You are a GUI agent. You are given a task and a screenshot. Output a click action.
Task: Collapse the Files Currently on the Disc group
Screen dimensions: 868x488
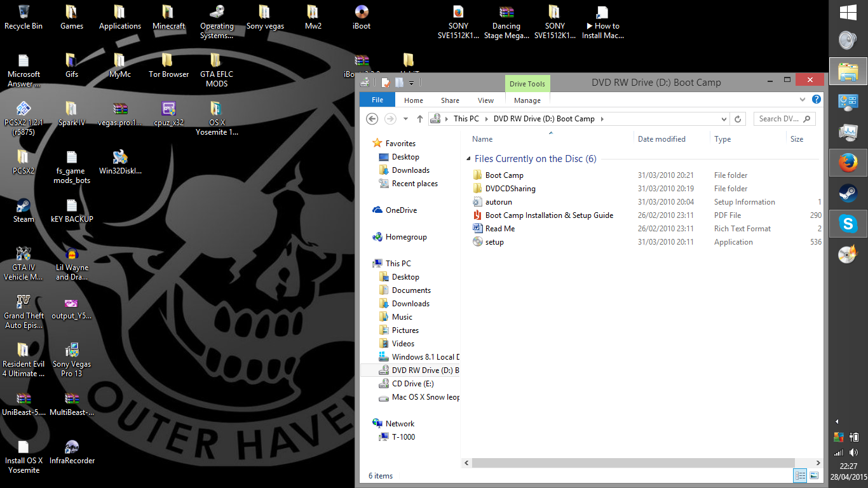(468, 159)
